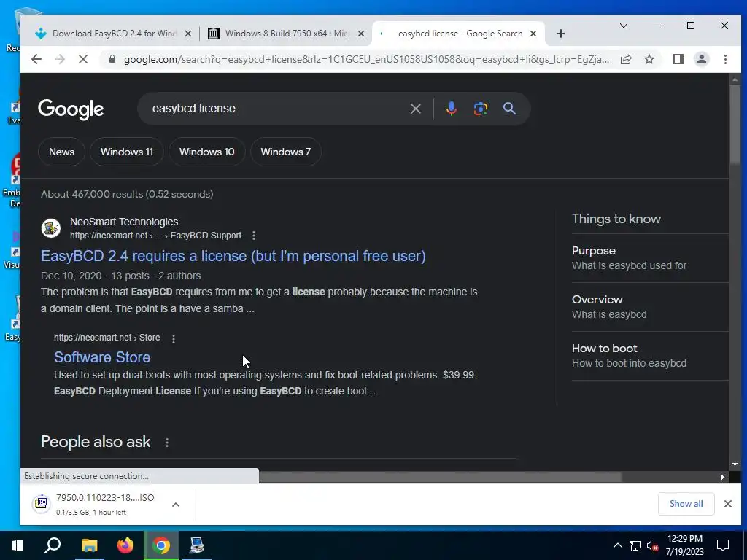Image resolution: width=747 pixels, height=560 pixels.
Task: Stop loading the current page
Action: (x=83, y=59)
